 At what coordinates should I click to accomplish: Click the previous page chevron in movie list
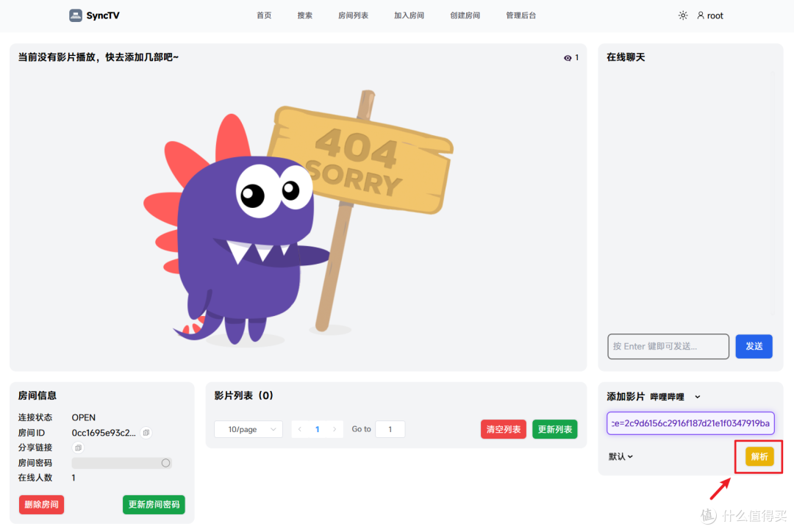299,428
